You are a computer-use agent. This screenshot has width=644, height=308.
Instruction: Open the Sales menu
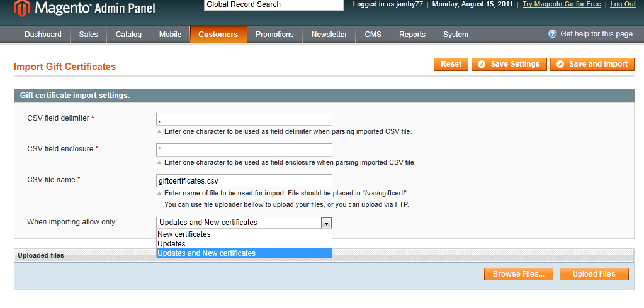pyautogui.click(x=88, y=35)
